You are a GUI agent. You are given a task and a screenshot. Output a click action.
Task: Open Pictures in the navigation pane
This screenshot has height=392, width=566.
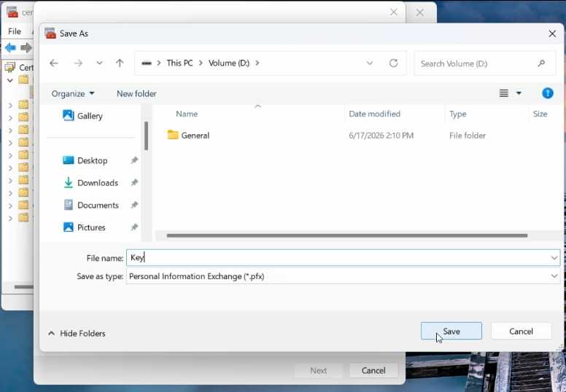tap(85, 227)
